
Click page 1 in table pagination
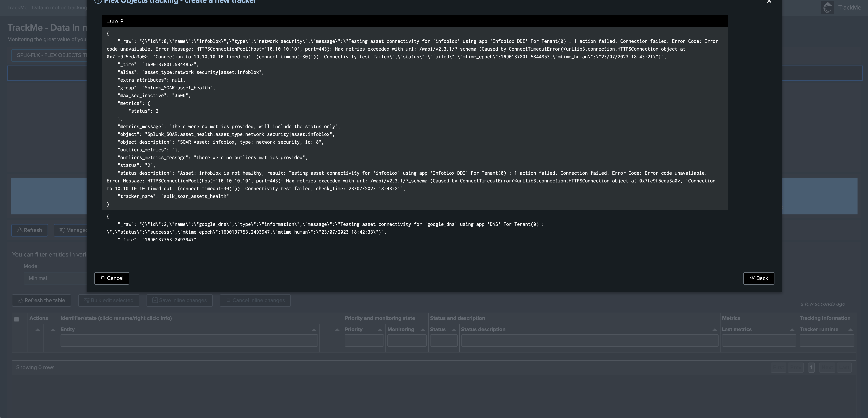pos(811,368)
